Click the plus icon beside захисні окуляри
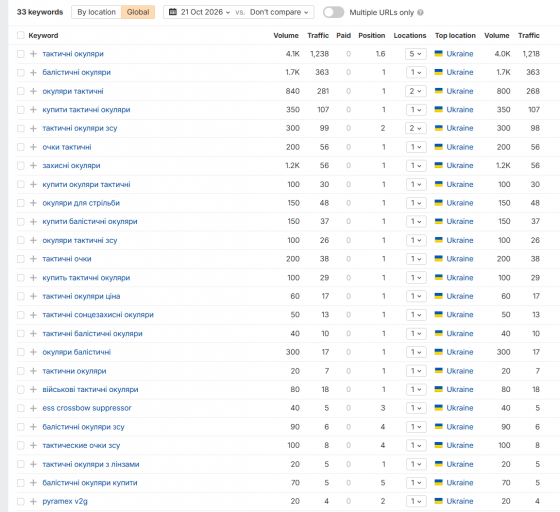Viewport: 560px width, 512px height. pyautogui.click(x=33, y=166)
